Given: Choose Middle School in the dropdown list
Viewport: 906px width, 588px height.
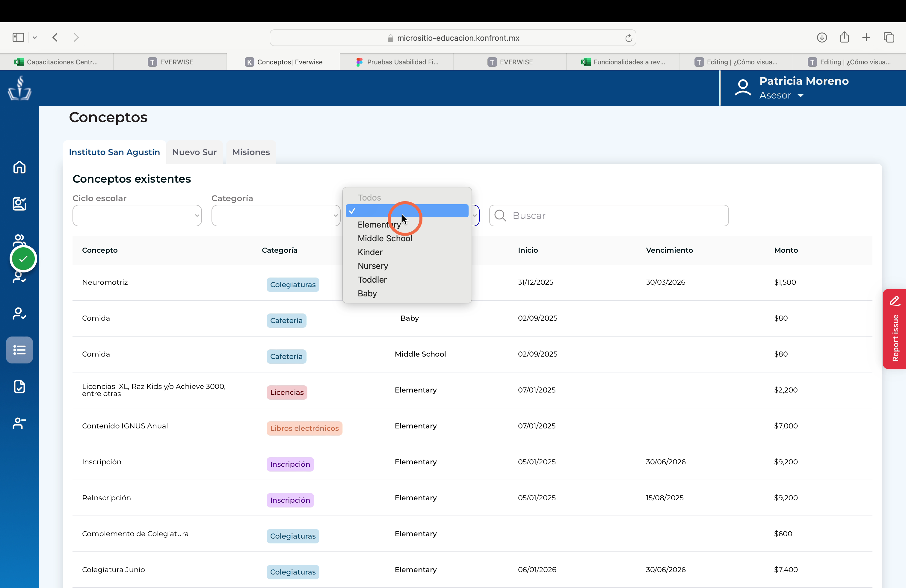Looking at the screenshot, I should (x=385, y=238).
